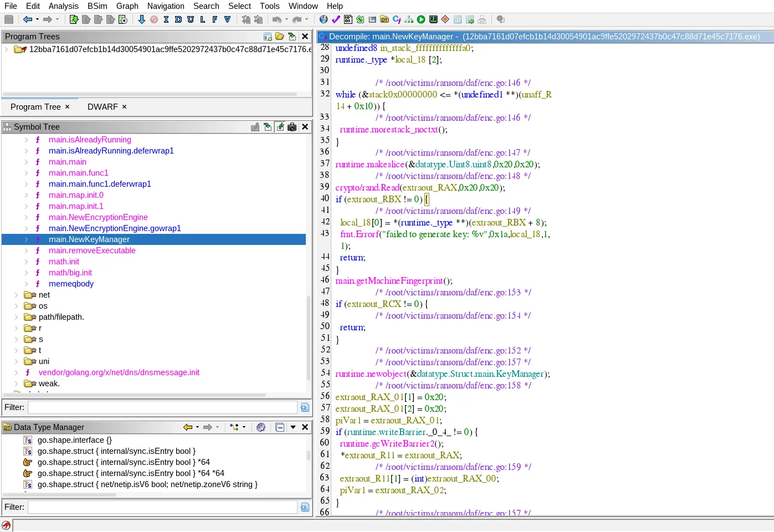The width and height of the screenshot is (774, 532).
Task: Close the DWARF tab
Action: point(124,107)
